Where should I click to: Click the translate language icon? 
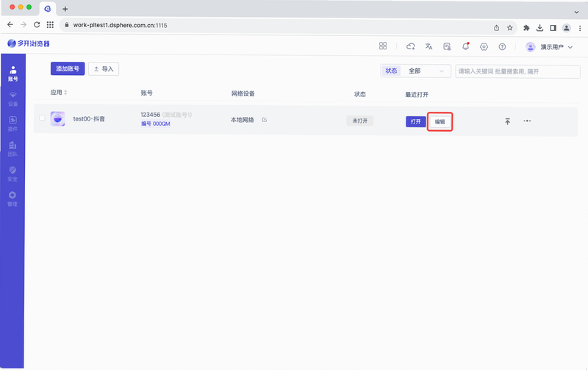[x=429, y=46]
